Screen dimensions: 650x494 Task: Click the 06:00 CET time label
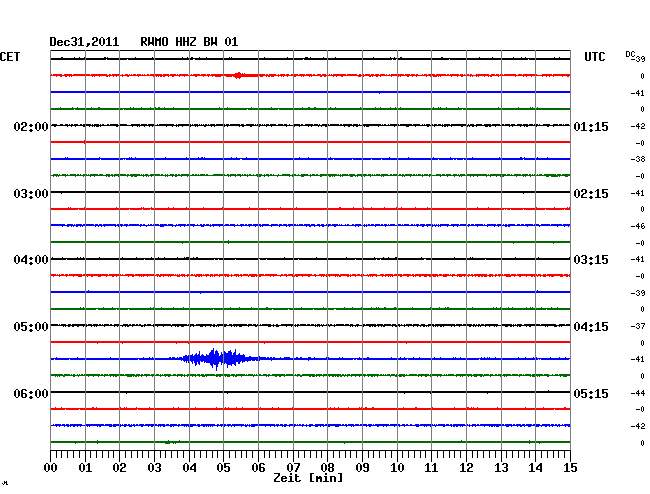click(x=31, y=393)
